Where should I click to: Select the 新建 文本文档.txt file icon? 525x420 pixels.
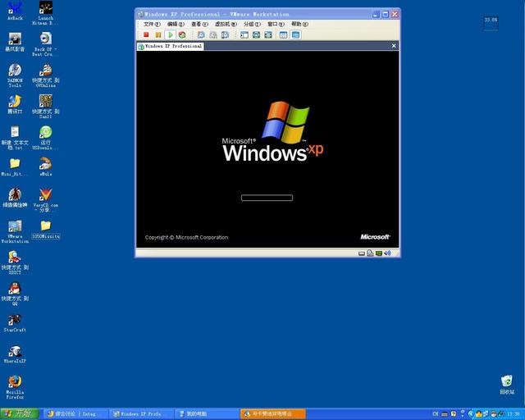[15, 138]
